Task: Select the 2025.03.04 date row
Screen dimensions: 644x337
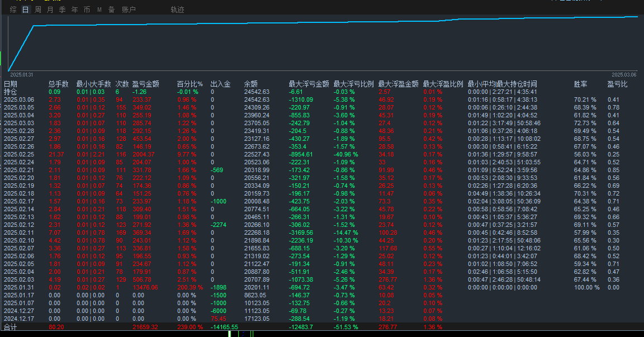Action: pos(19,115)
